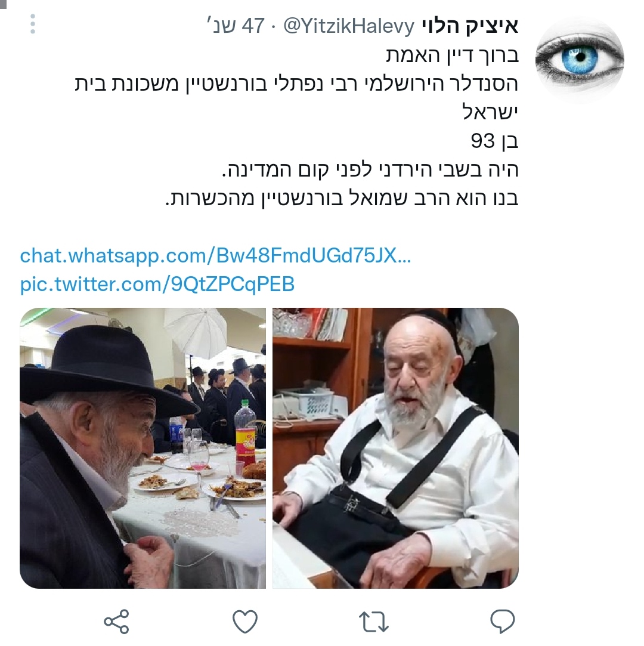The height and width of the screenshot is (646, 644).
Task: Retweet using the arrows icon
Action: click(373, 622)
